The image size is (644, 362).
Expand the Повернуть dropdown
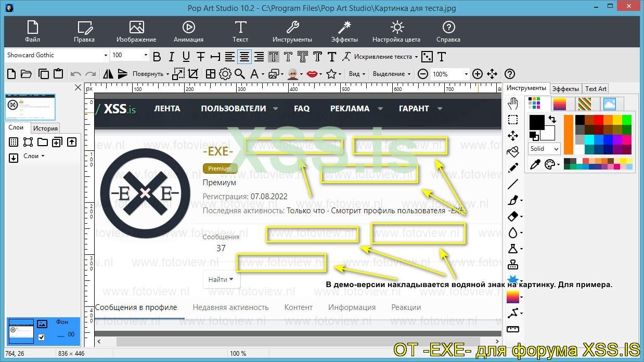pos(151,74)
